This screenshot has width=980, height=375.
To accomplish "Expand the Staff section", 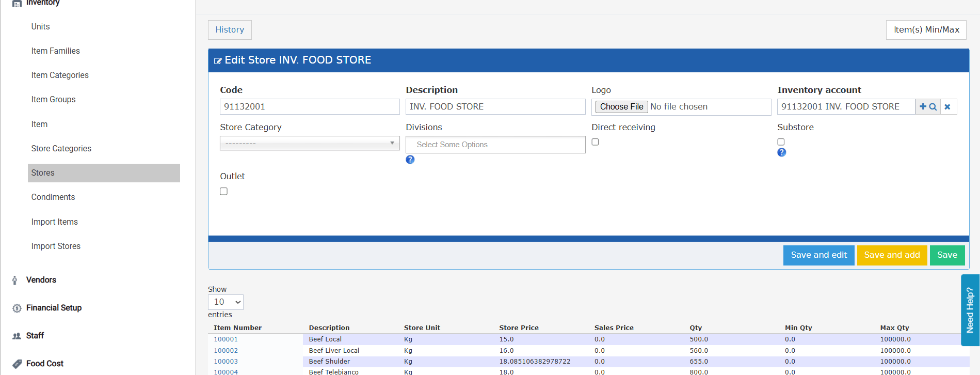I will click(x=35, y=336).
